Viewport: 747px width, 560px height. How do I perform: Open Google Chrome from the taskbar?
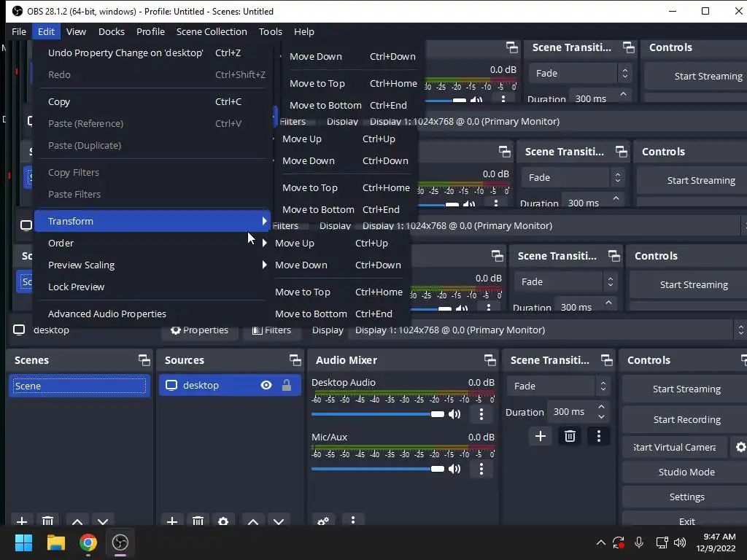tap(88, 542)
